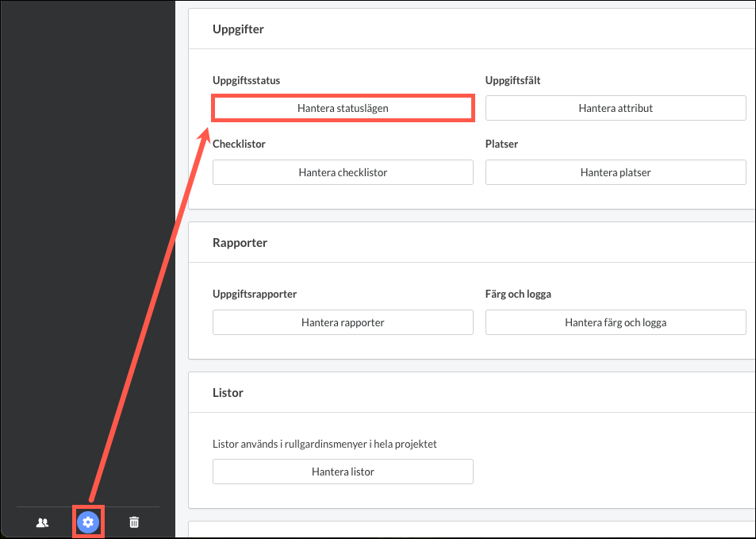Click the trash bin icon in sidebar
756x539 pixels.
(134, 522)
